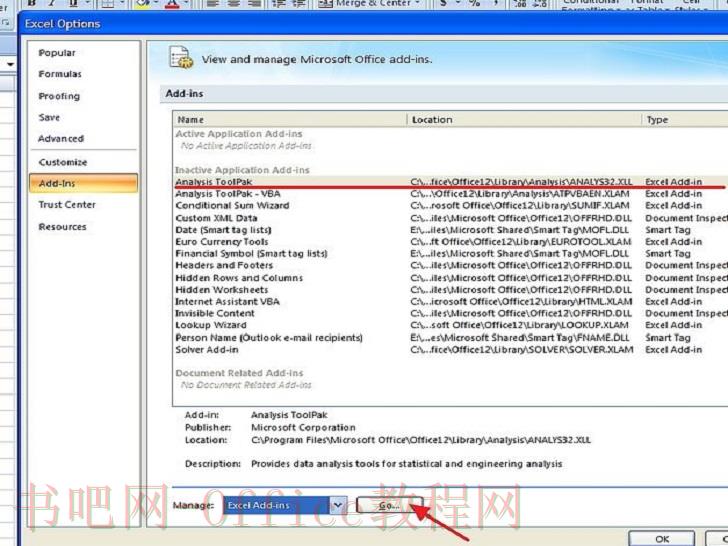Click the add-in description text
This screenshot has height=546, width=728.
coord(406,464)
